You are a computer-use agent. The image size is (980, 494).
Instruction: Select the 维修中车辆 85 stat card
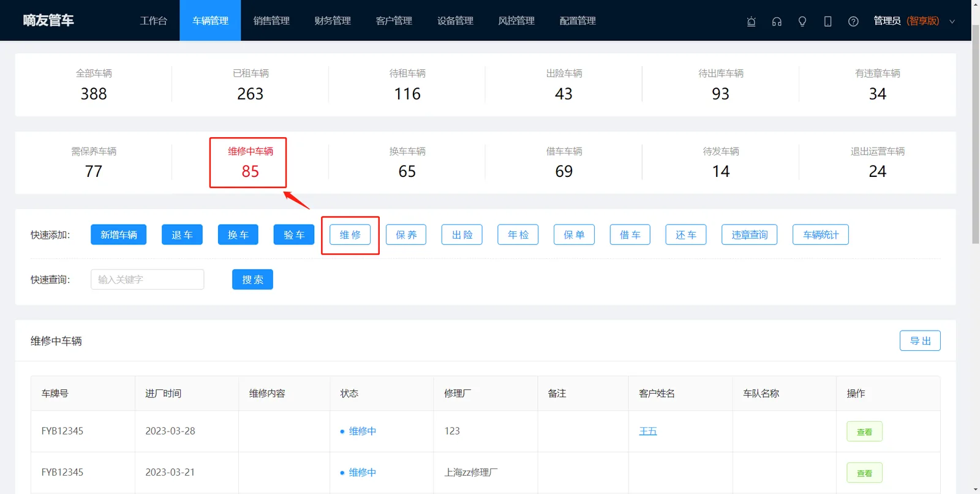pyautogui.click(x=251, y=162)
